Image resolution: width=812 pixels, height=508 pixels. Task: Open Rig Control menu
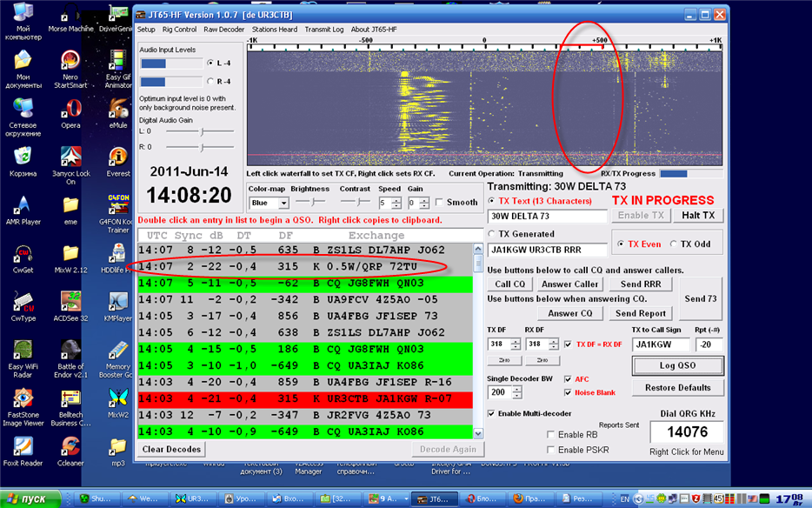(x=179, y=30)
